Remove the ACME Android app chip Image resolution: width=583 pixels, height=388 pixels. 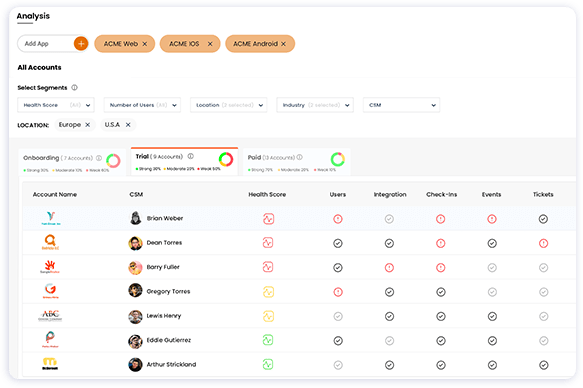283,44
